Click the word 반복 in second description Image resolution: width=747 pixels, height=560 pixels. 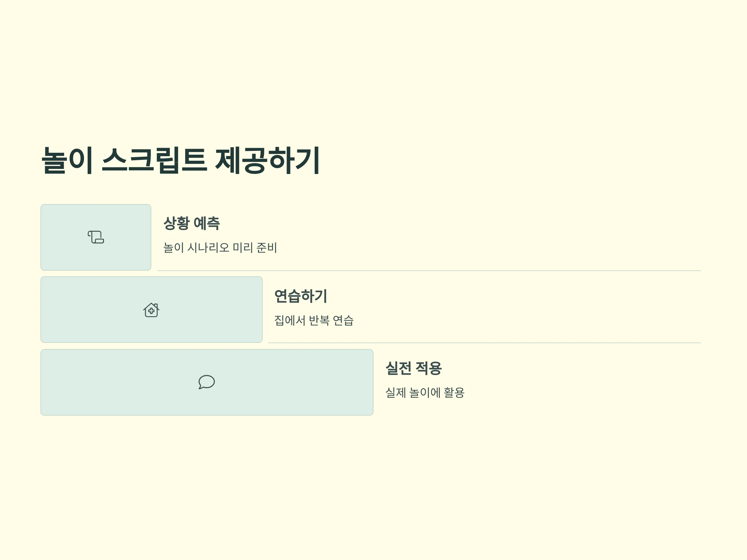click(319, 320)
